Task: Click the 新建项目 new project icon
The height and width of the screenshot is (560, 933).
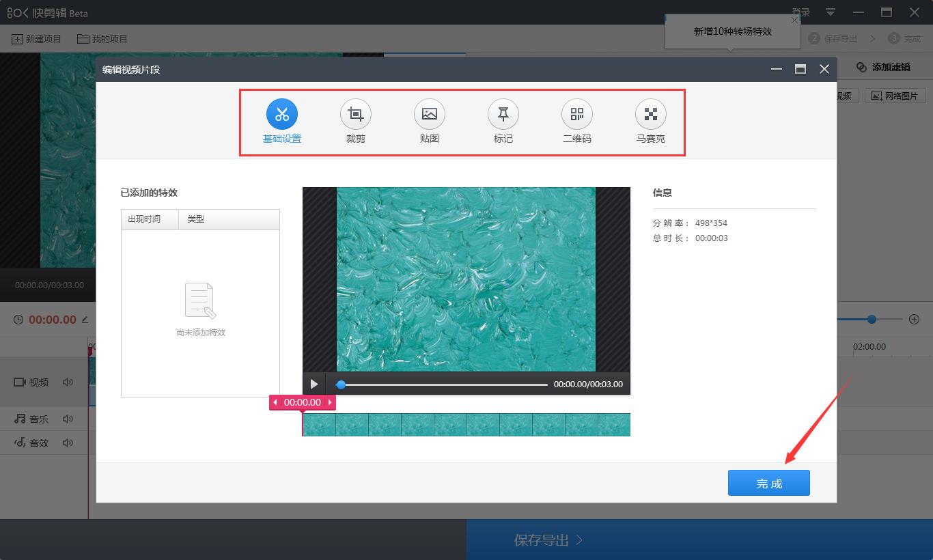Action: click(36, 38)
